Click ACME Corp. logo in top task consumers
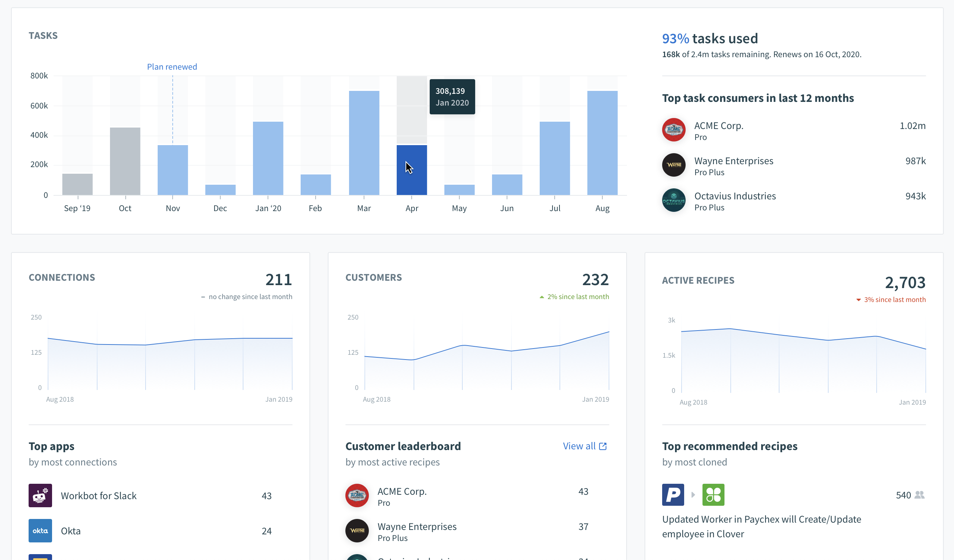This screenshot has height=560, width=954. tap(674, 130)
